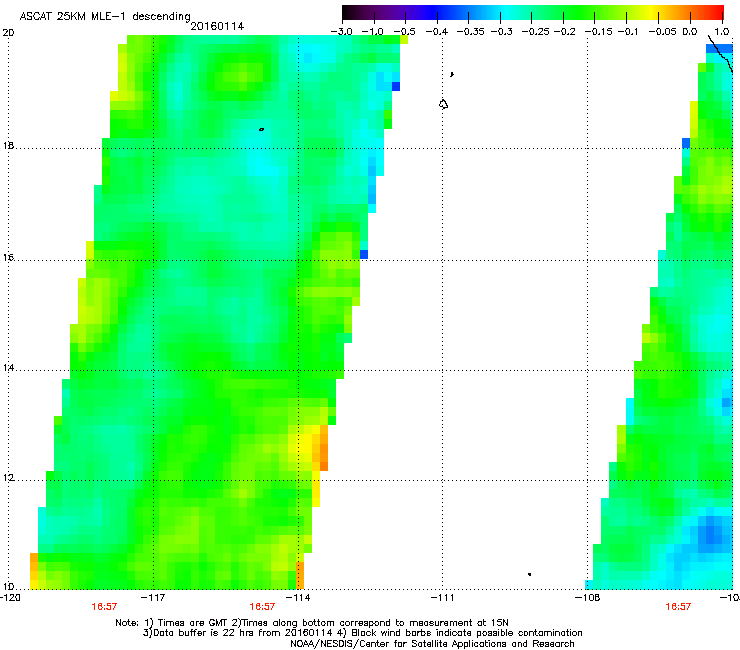Click the latitude label 16
The image size is (740, 650).
coord(8,258)
